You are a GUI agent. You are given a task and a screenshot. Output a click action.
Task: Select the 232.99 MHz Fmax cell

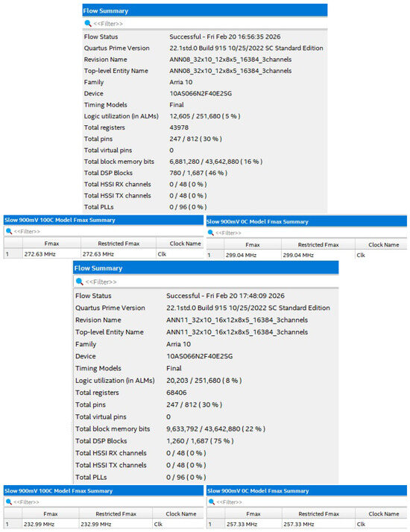click(51, 525)
